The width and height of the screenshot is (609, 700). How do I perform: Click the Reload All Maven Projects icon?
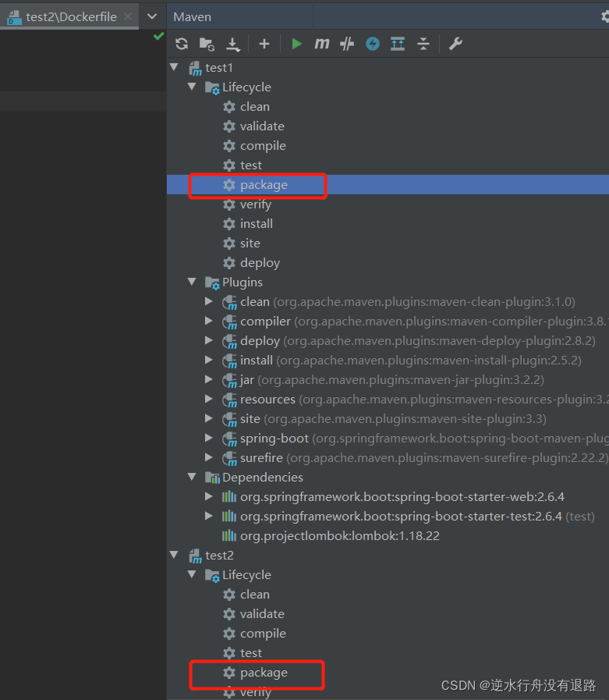pos(182,44)
